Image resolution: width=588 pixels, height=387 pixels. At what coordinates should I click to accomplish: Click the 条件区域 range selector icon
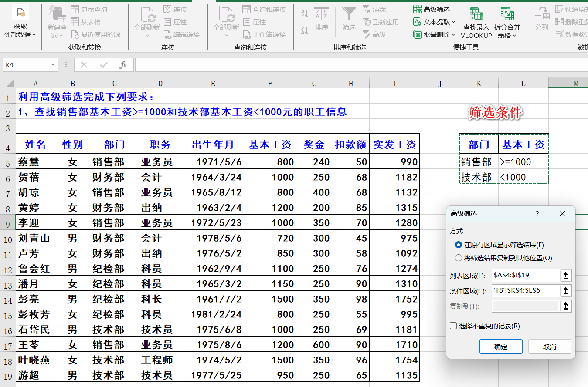click(565, 291)
